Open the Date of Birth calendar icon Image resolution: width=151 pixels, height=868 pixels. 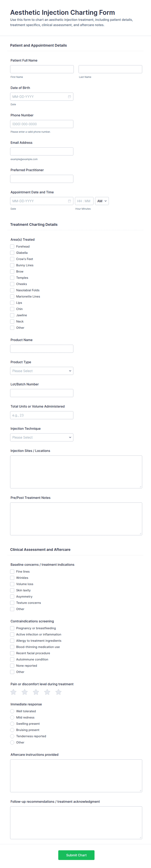pyautogui.click(x=70, y=97)
